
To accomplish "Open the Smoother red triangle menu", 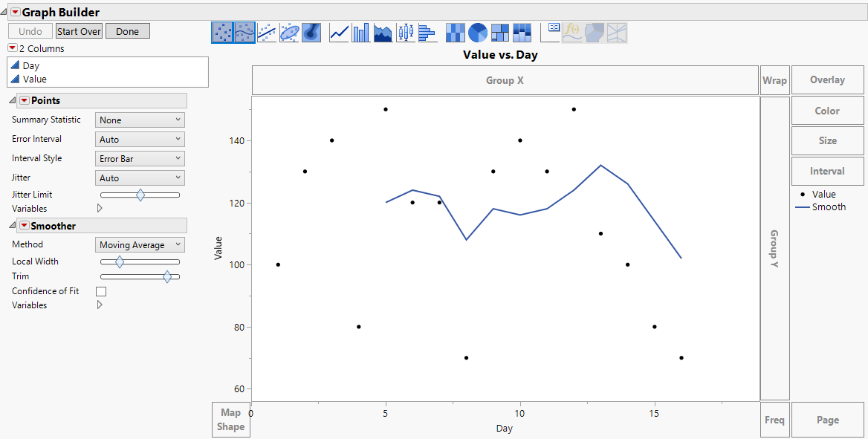I will point(25,225).
